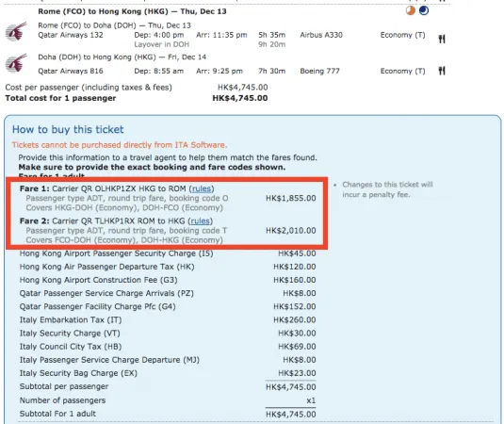
Task: Click 'Italy Embarkation Tax (IT)' row
Action: pyautogui.click(x=167, y=320)
